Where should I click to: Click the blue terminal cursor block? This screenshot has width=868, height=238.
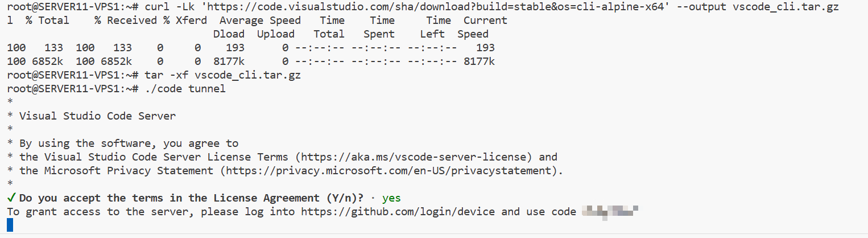(10, 225)
